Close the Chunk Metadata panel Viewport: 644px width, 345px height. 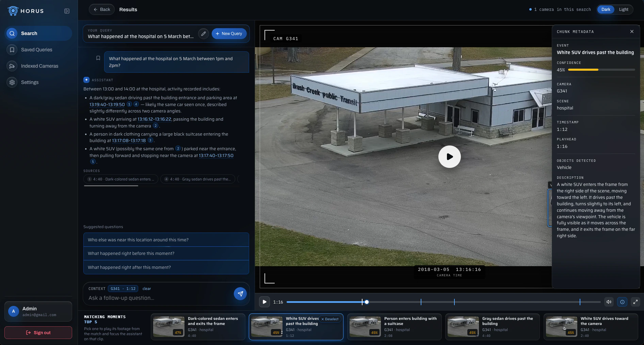(632, 32)
